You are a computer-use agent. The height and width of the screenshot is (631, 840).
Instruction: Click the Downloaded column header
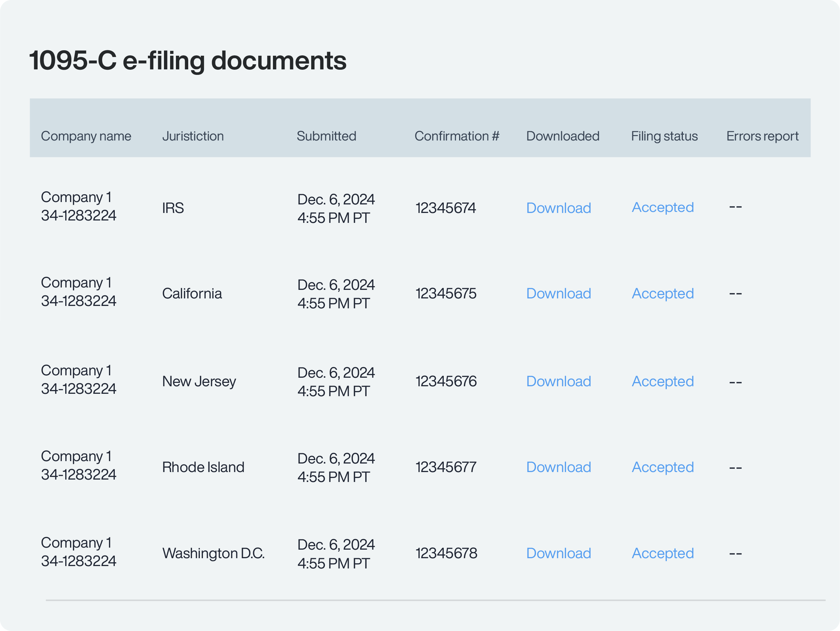(562, 136)
